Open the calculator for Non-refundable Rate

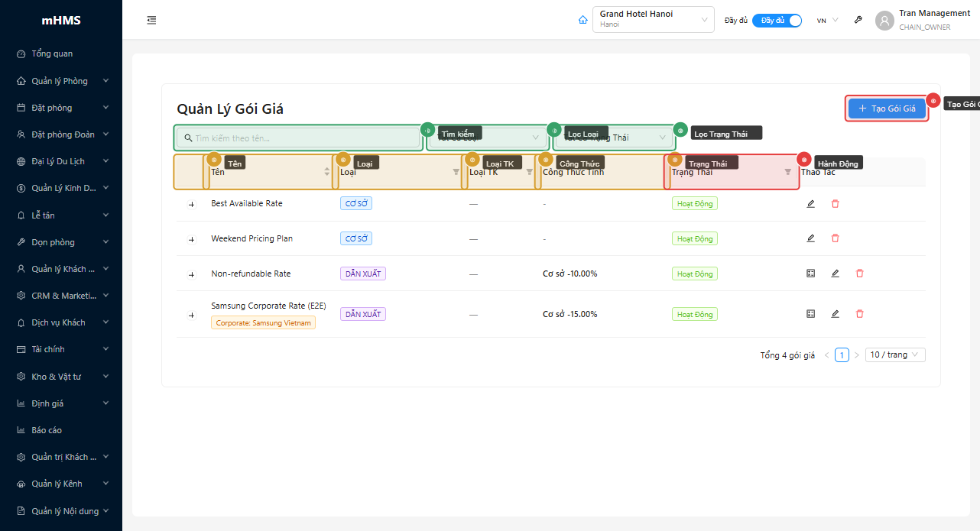click(810, 274)
